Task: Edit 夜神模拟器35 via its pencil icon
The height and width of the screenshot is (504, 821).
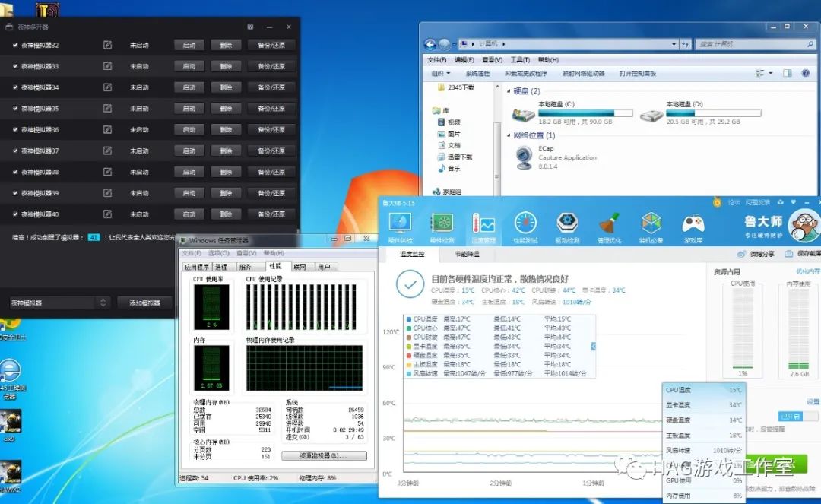Action: pos(107,109)
